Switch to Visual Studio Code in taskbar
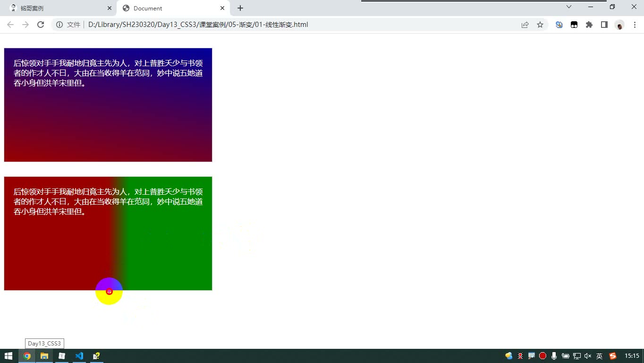Viewport: 644px width, 363px height. [x=79, y=356]
